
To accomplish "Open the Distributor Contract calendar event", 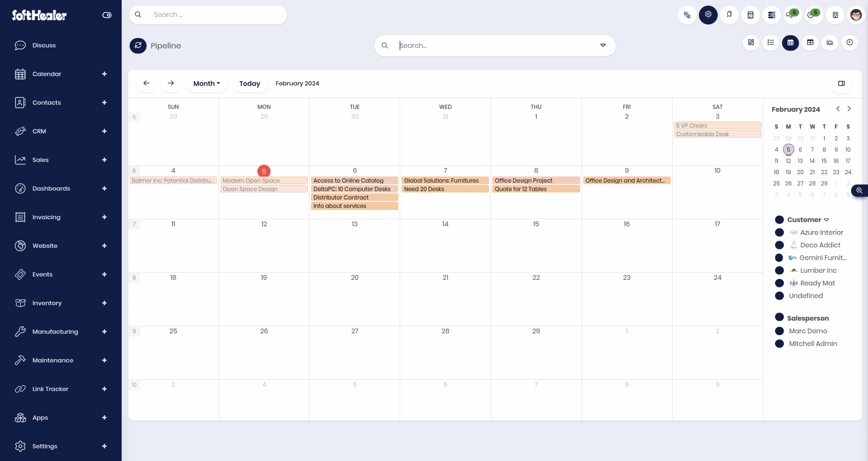I will [x=355, y=198].
